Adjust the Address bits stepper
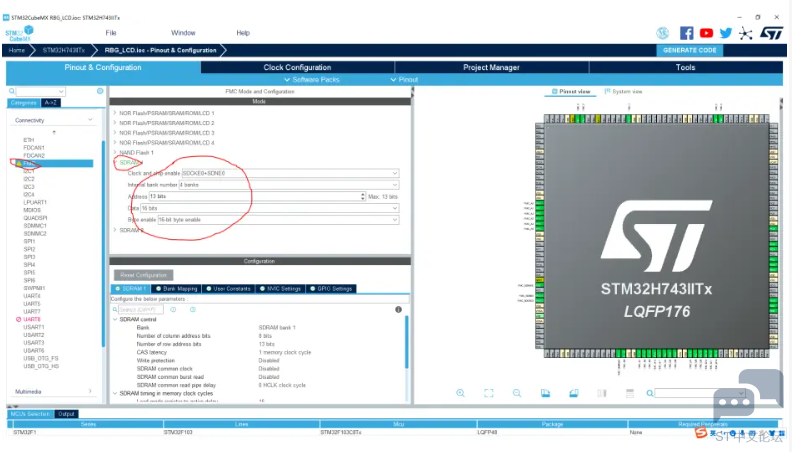Viewport: 792px width, 452px height. pos(363,196)
